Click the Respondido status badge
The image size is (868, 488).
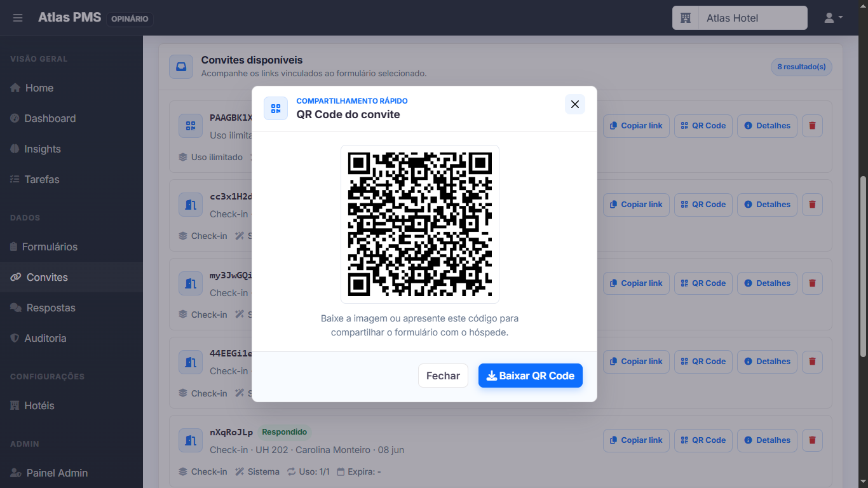pos(284,432)
